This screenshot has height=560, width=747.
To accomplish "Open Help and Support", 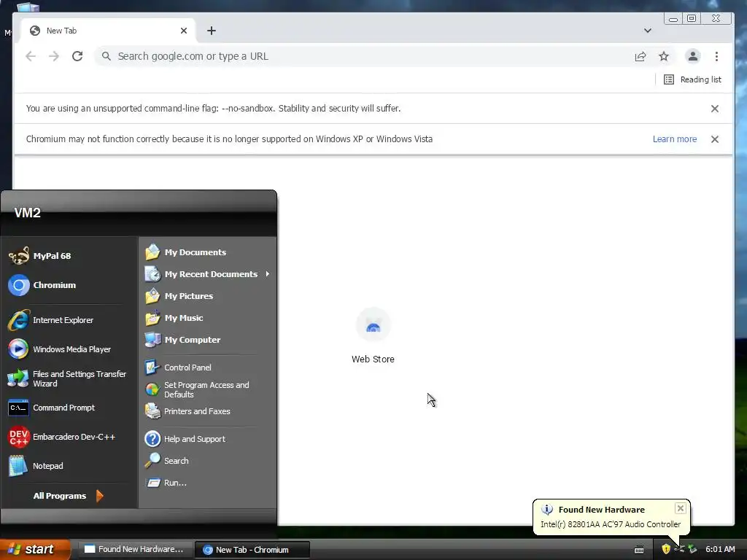I will (207, 438).
